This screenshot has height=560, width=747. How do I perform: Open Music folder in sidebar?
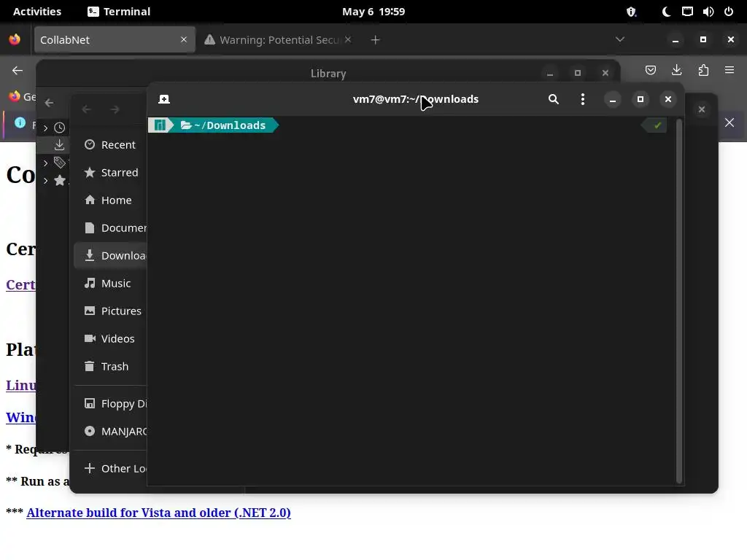coord(110,284)
